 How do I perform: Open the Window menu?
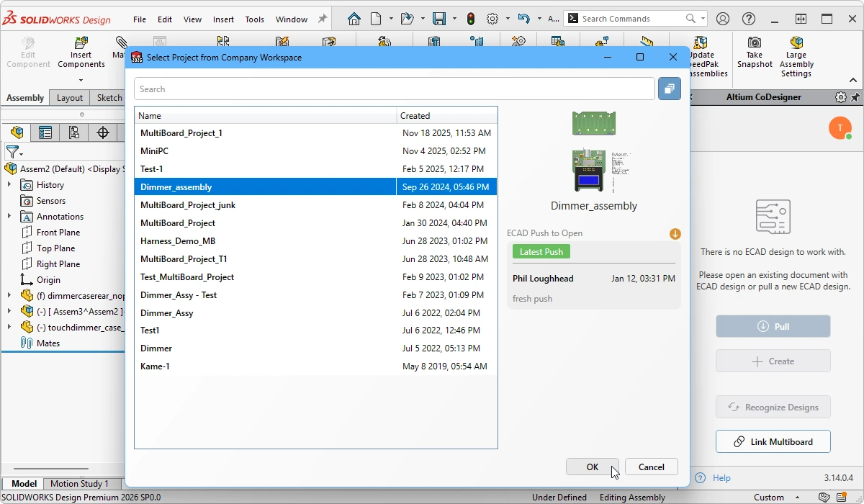tap(292, 19)
